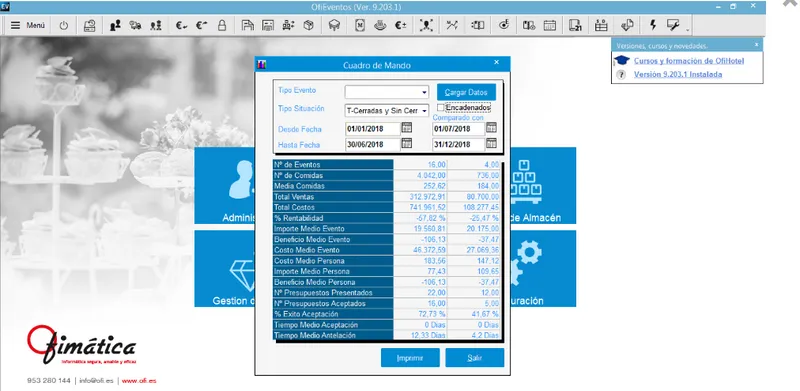The width and height of the screenshot is (800, 391).
Task: Open the table furniture icon
Action: (x=334, y=25)
